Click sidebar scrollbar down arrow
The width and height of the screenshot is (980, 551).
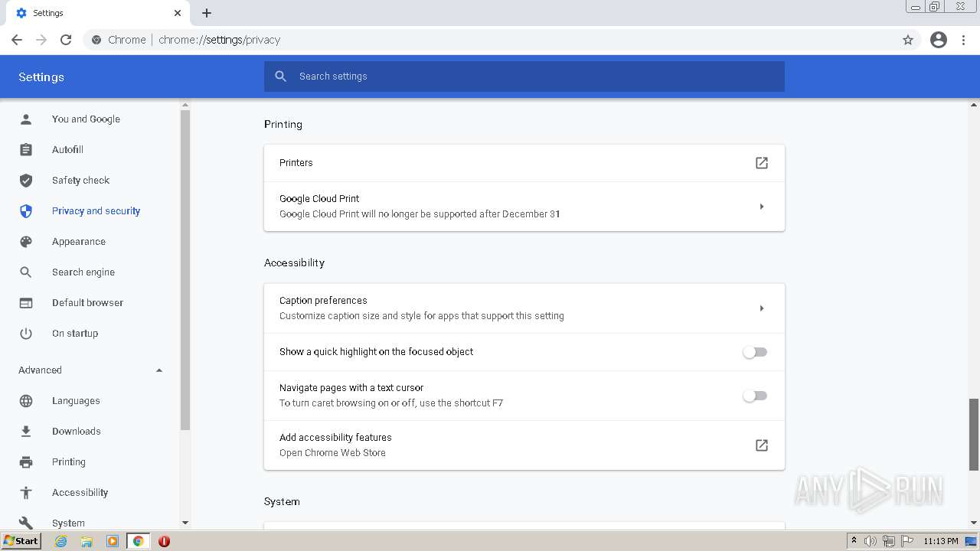coord(185,523)
